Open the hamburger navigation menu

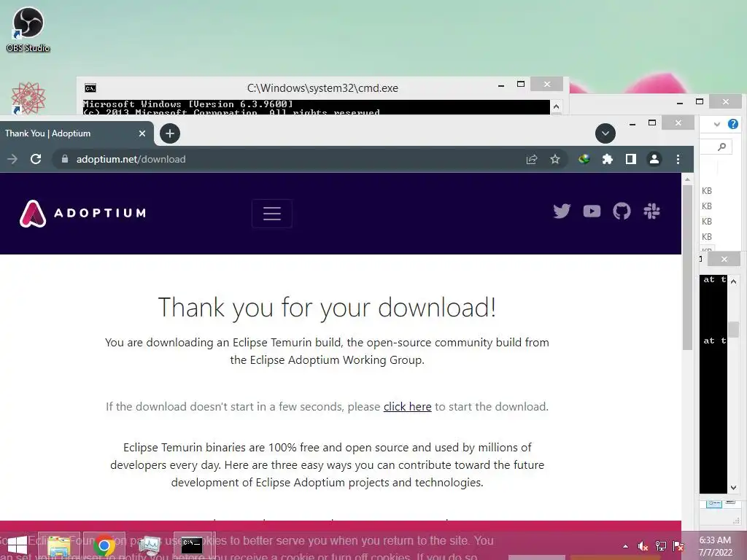[272, 213]
